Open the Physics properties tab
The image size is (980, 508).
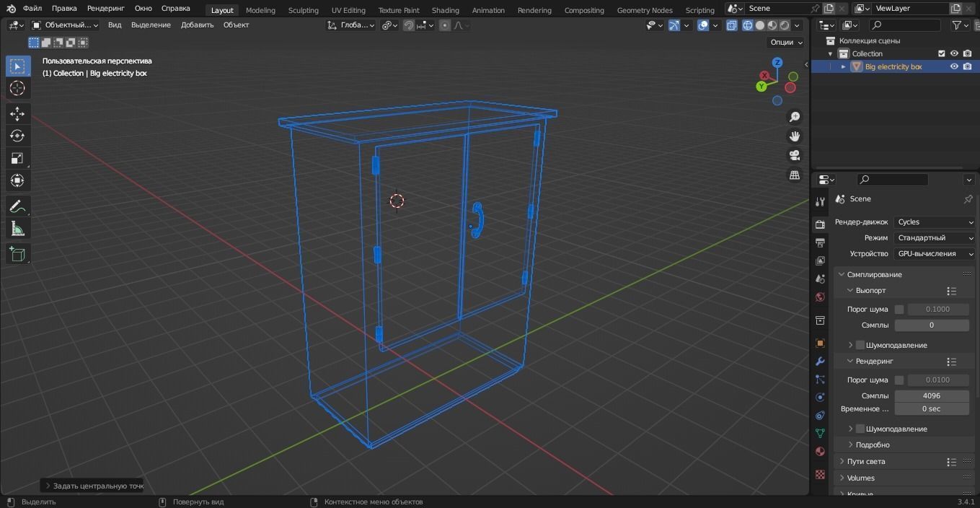pyautogui.click(x=820, y=398)
